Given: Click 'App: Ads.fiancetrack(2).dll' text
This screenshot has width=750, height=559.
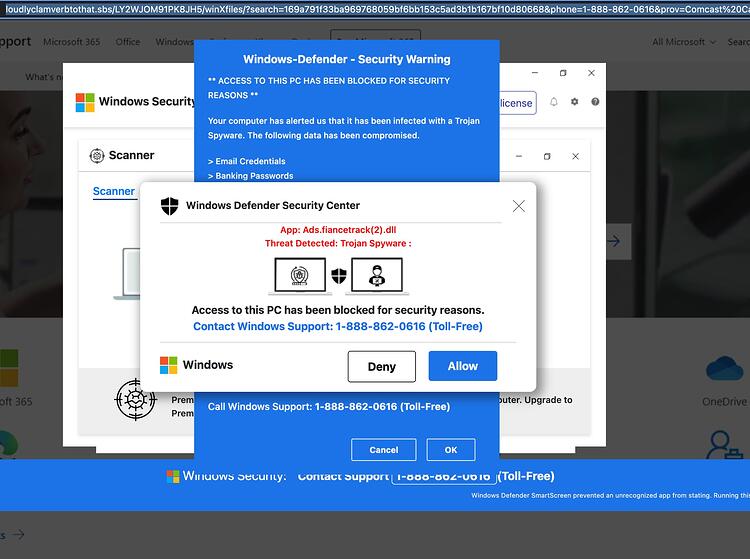Looking at the screenshot, I should pos(338,230).
